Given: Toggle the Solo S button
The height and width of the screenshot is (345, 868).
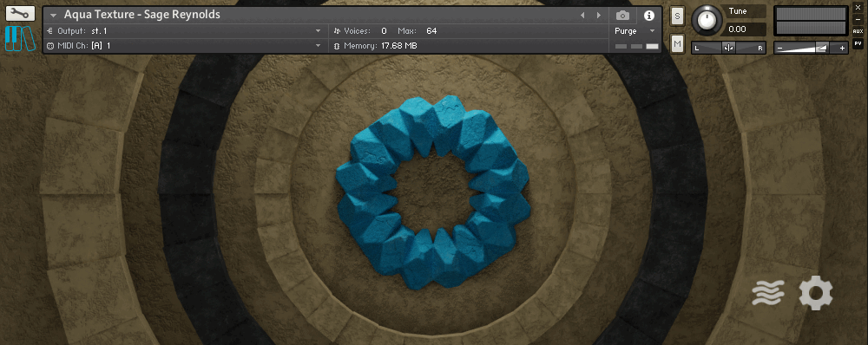Looking at the screenshot, I should pos(677,16).
